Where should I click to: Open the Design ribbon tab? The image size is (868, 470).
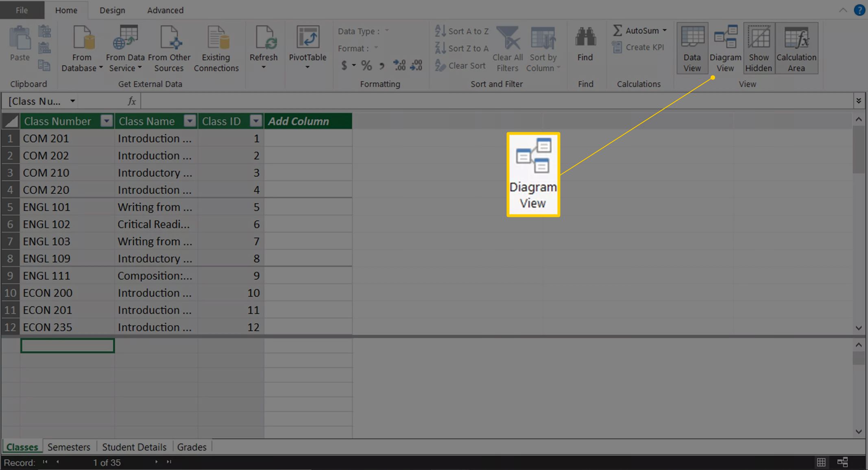coord(111,10)
